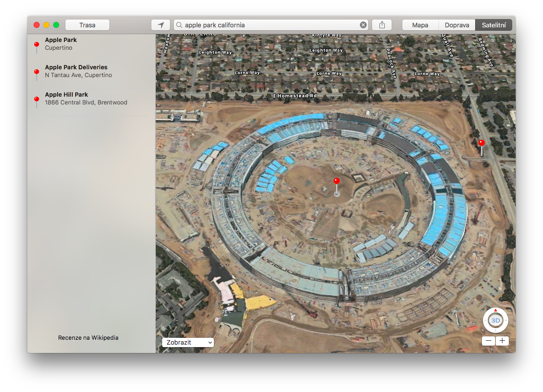Open the Recenze na Wikipedia link
Image resolution: width=543 pixels, height=392 pixels.
point(88,338)
